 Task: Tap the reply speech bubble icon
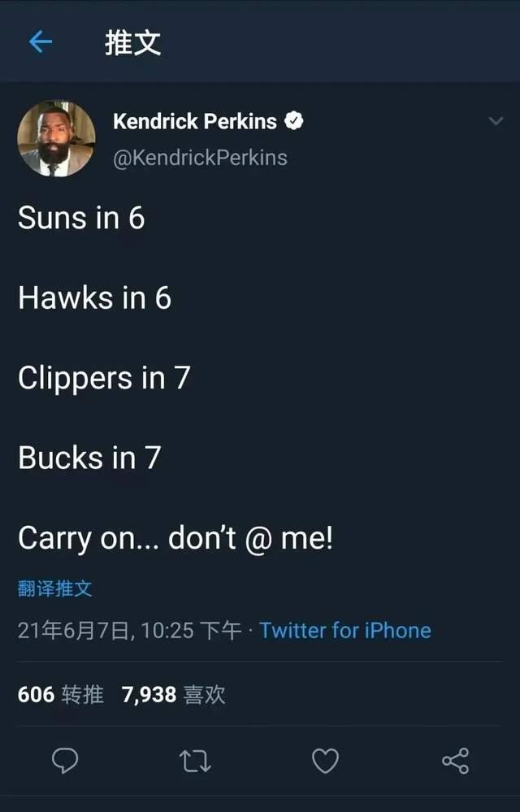point(65,760)
